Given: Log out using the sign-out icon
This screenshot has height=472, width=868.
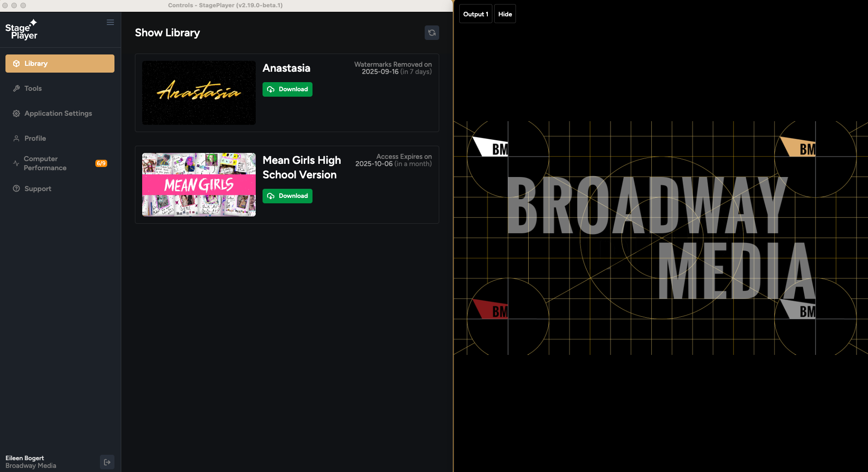Looking at the screenshot, I should point(107,462).
